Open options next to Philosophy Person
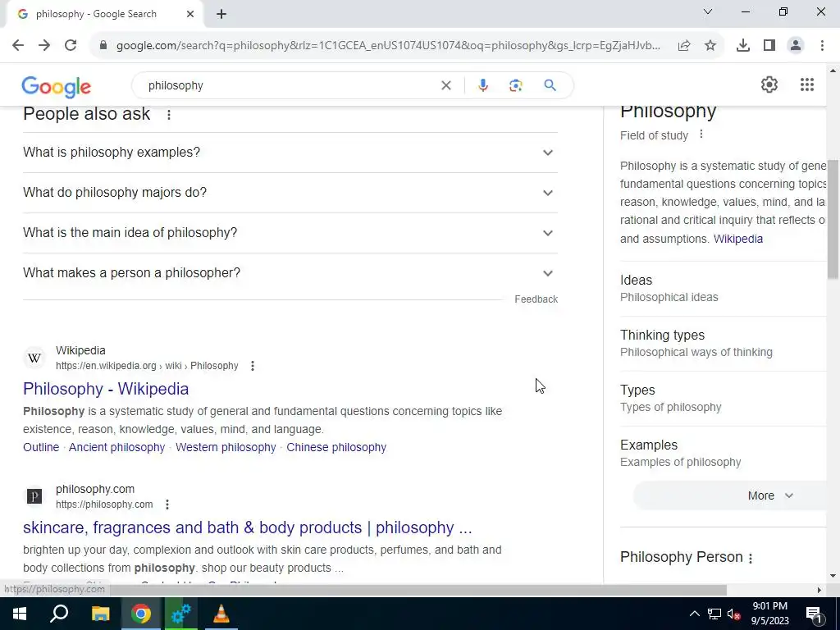Image resolution: width=840 pixels, height=630 pixels. (x=751, y=558)
